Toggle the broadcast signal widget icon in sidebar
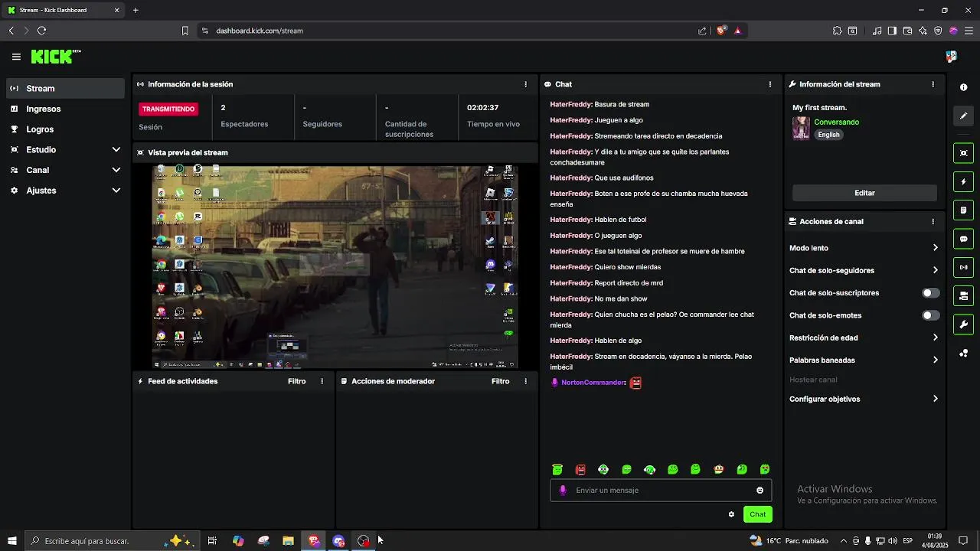The height and width of the screenshot is (551, 980). [x=964, y=267]
